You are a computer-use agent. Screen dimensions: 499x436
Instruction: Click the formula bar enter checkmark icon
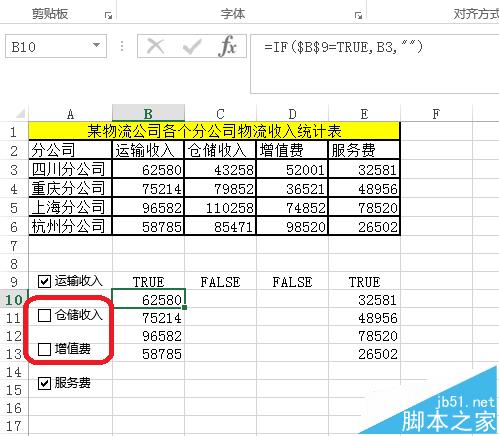(192, 46)
